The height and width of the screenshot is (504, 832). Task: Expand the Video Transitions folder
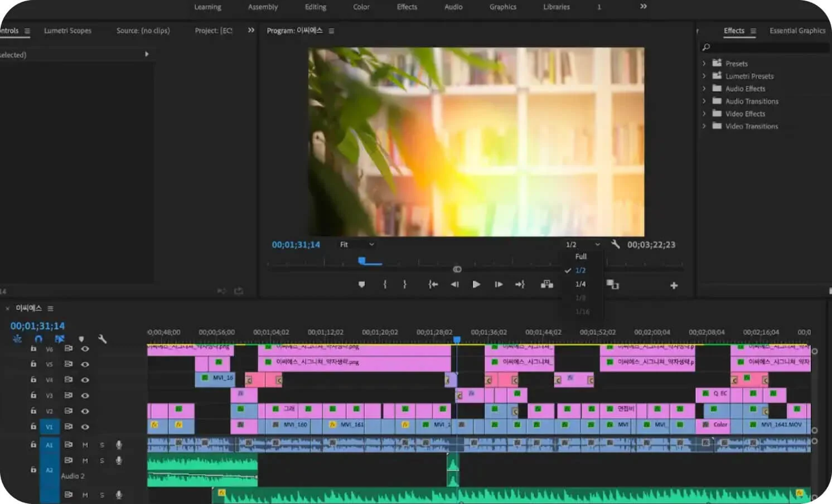point(704,126)
